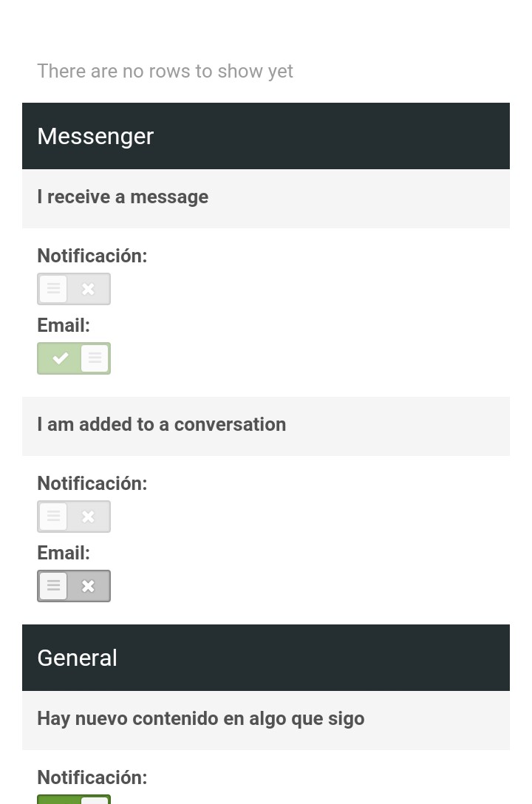Collapse the Messenger section header
Image resolution: width=532 pixels, height=804 pixels.
[266, 136]
